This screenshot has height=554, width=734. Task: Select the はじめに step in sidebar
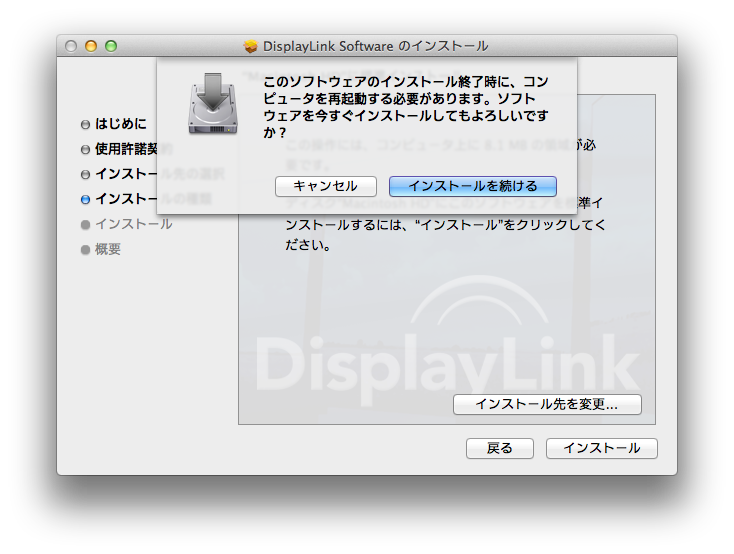click(121, 124)
